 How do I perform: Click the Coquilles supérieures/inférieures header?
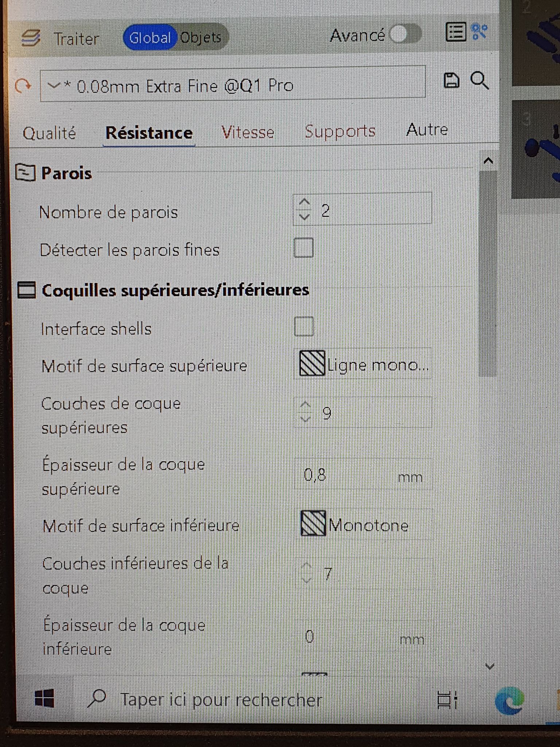(x=175, y=290)
